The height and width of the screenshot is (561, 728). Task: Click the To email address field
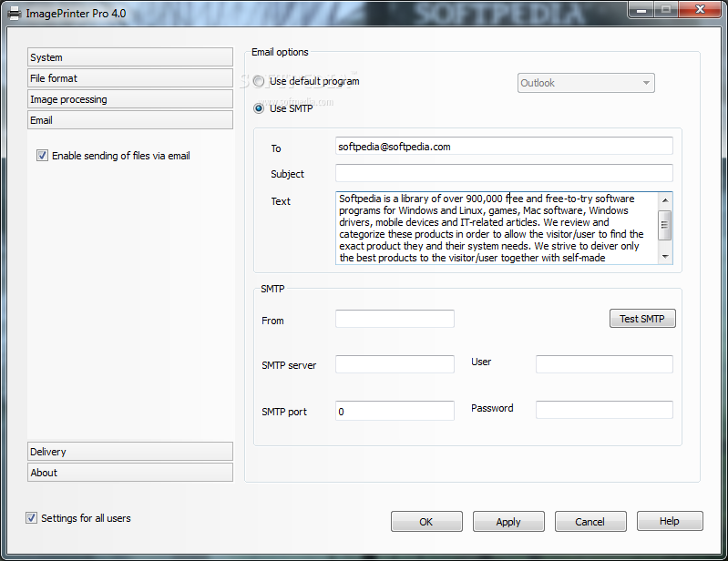click(x=504, y=146)
